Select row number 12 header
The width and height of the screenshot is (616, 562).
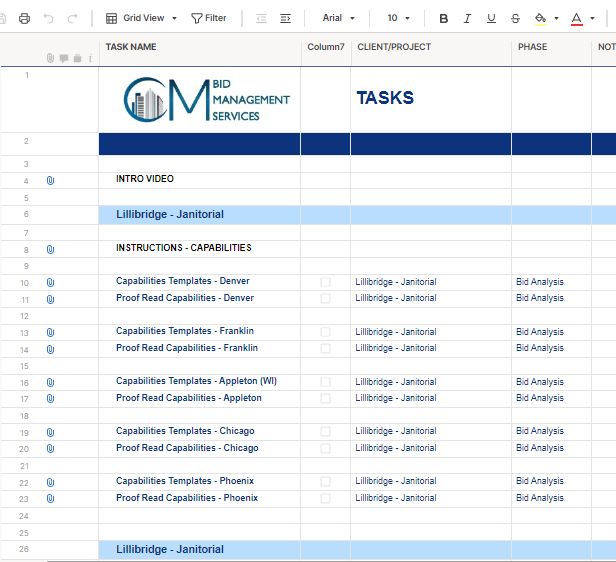tap(24, 316)
